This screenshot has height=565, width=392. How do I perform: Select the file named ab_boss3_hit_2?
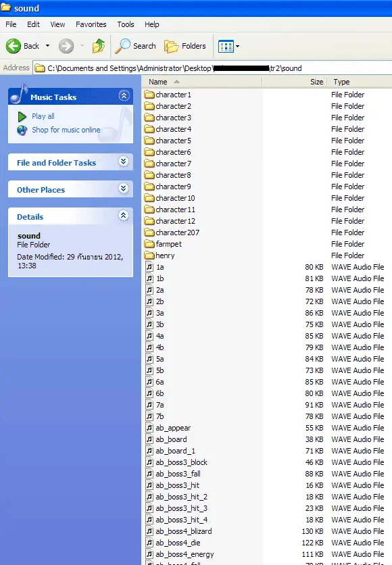pos(182,497)
